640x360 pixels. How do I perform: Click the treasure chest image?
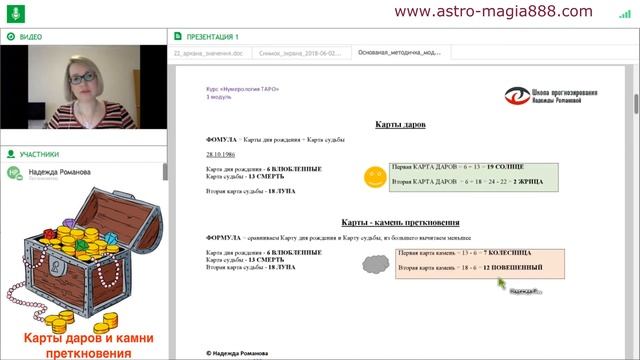(84, 260)
